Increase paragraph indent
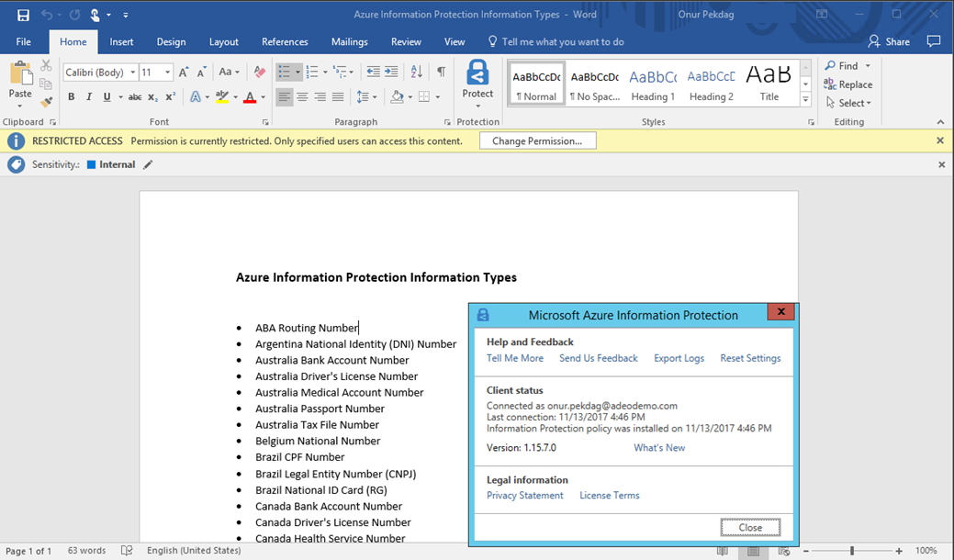This screenshot has height=560, width=954. click(391, 73)
